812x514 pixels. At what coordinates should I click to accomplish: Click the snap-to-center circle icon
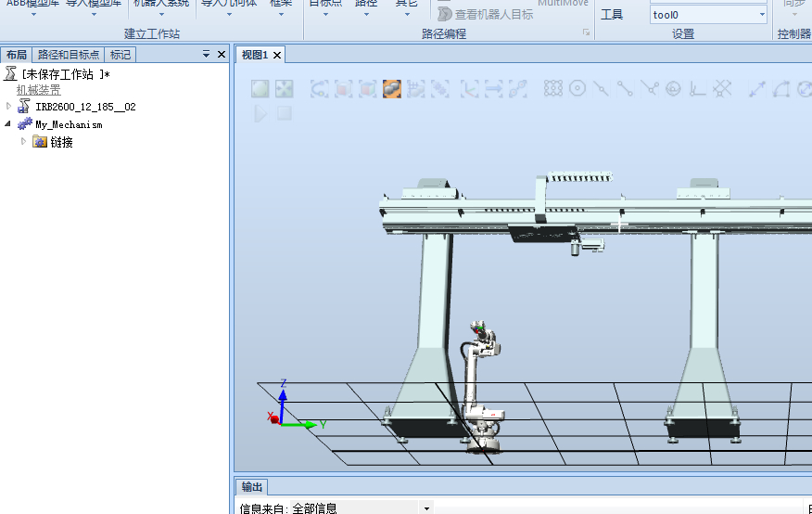(x=577, y=89)
